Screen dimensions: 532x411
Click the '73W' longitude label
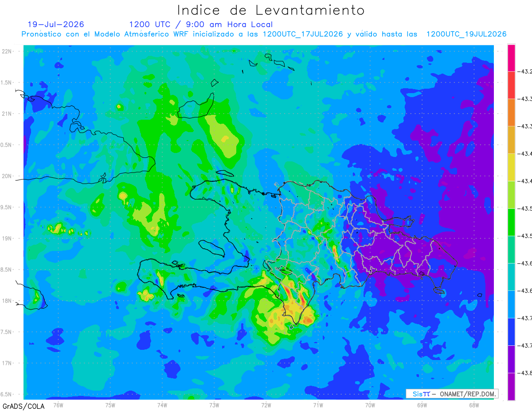pos(214,405)
